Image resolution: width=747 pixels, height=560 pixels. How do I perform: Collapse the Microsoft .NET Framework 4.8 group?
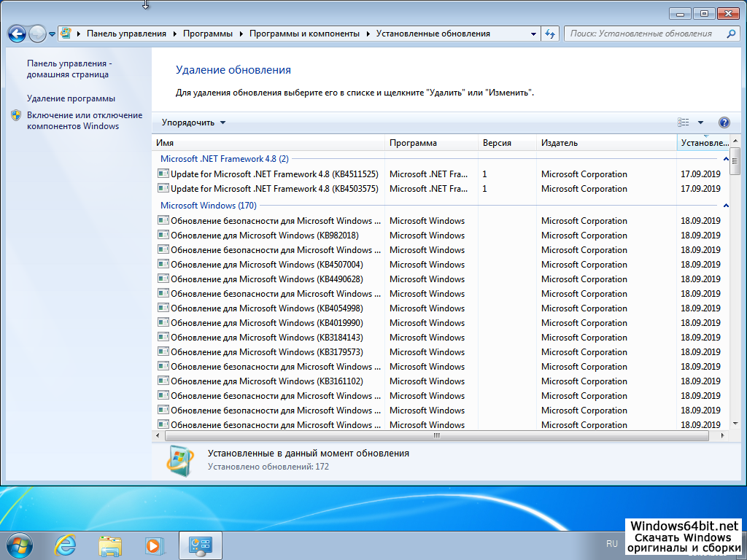(x=725, y=159)
